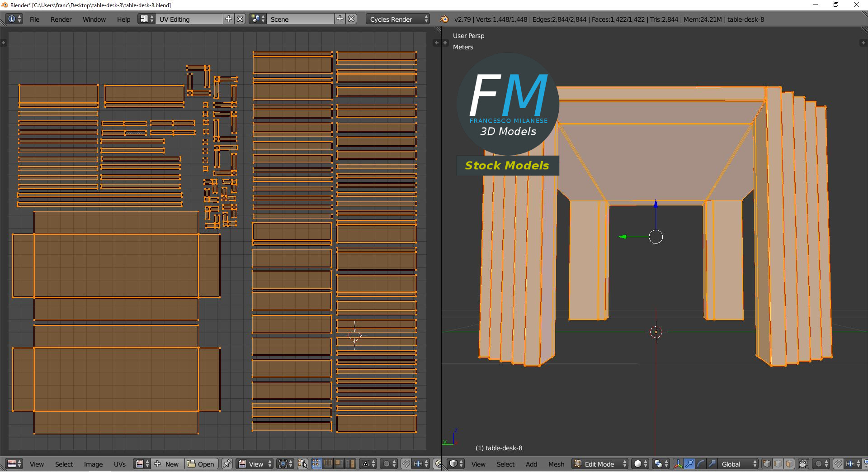Viewport: 868px width, 472px height.
Task: Click the blue Z-axis manipulator arrow
Action: [656, 205]
